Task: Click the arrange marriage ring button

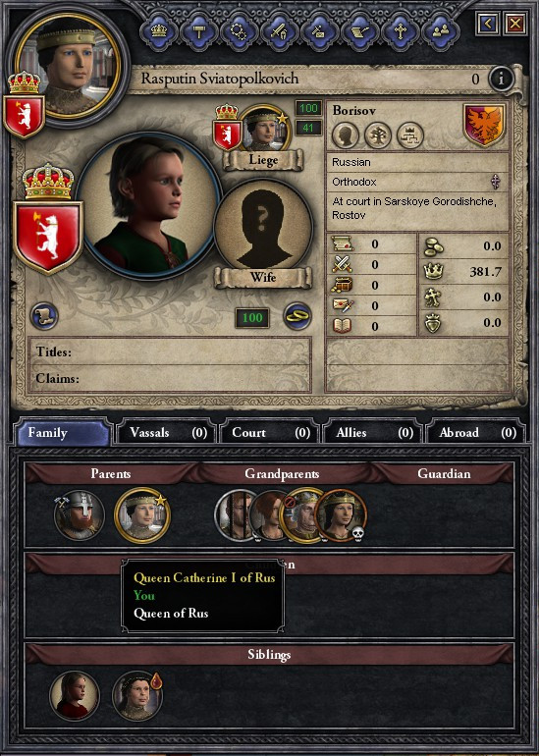Action: pos(296,316)
